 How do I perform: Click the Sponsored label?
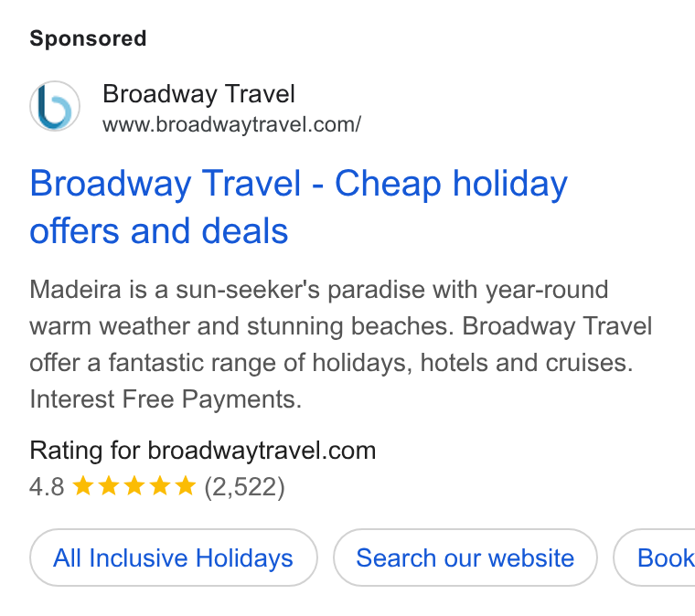click(88, 38)
